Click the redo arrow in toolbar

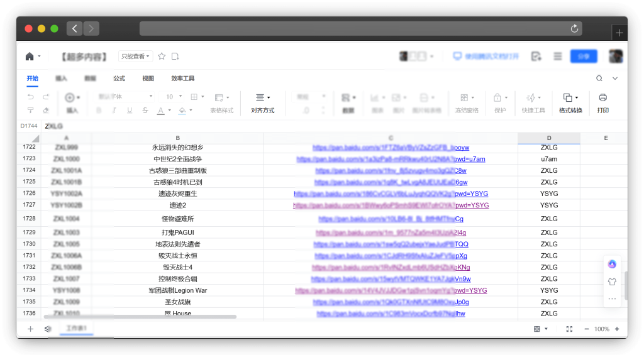pyautogui.click(x=45, y=97)
